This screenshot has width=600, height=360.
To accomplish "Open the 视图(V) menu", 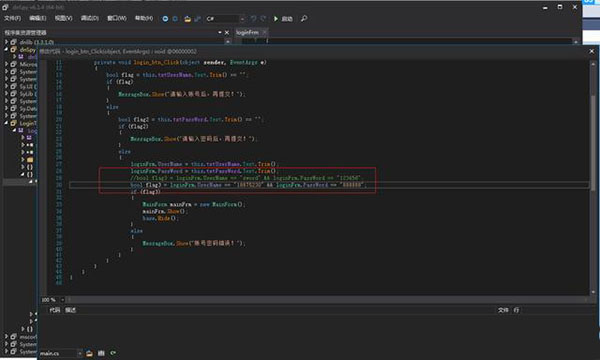I will pos(64,18).
